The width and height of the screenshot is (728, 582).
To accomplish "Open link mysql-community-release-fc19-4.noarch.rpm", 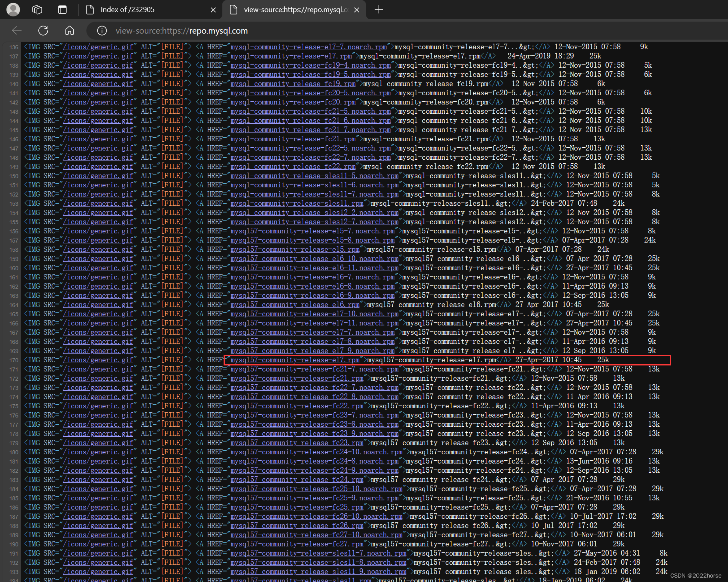I will tap(311, 65).
